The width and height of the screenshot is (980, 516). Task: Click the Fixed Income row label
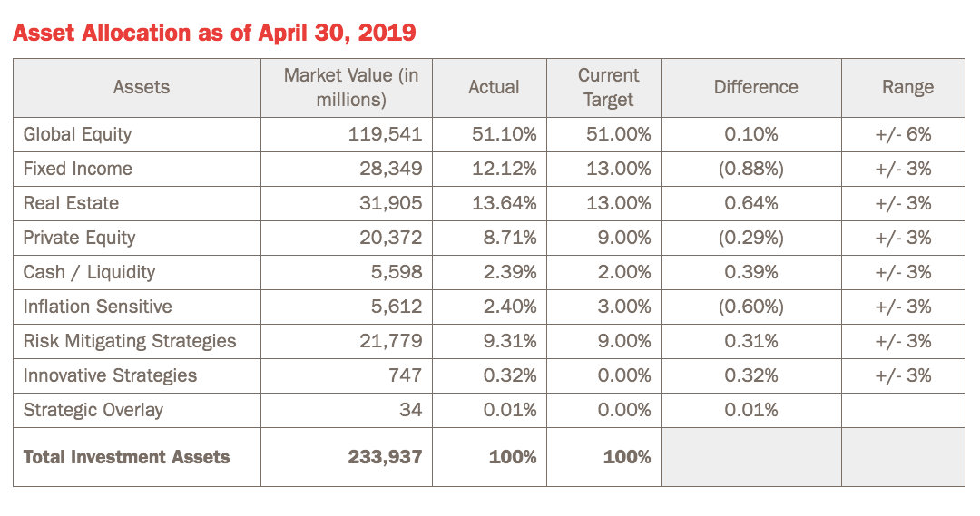tap(78, 169)
